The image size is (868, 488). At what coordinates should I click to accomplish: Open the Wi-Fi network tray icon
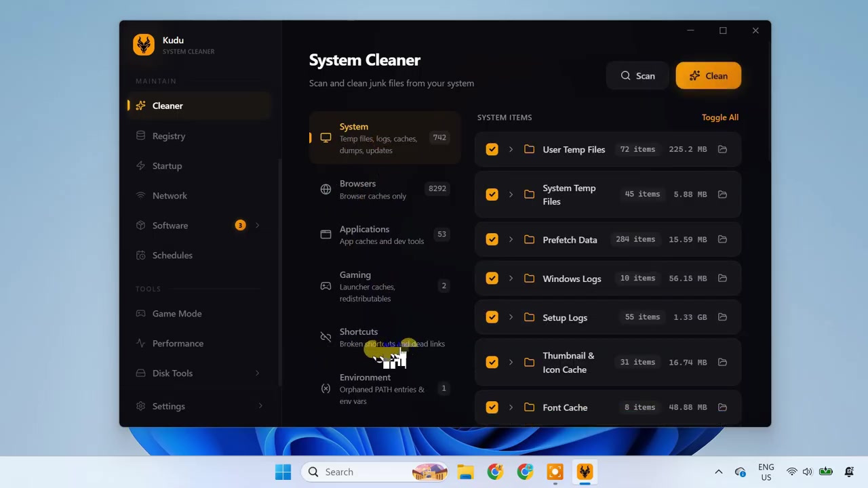[791, 472]
